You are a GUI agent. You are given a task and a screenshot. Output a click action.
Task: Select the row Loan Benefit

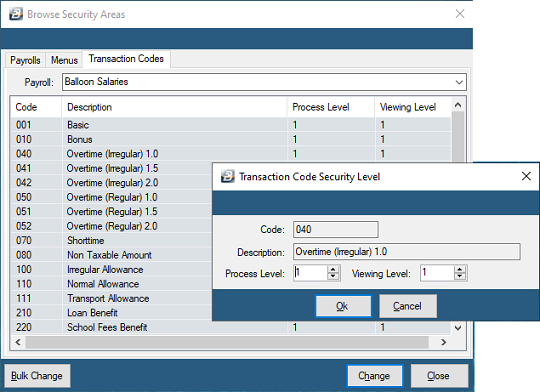(x=111, y=313)
